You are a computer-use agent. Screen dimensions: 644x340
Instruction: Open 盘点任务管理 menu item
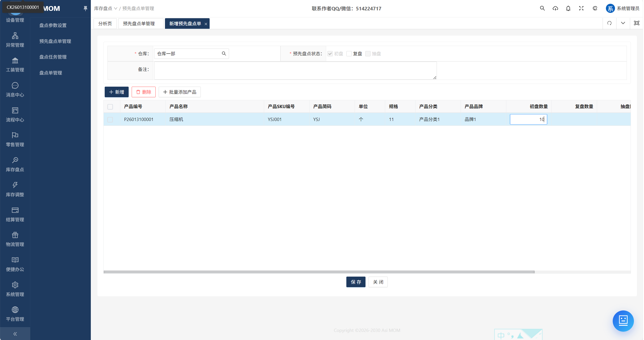point(53,57)
